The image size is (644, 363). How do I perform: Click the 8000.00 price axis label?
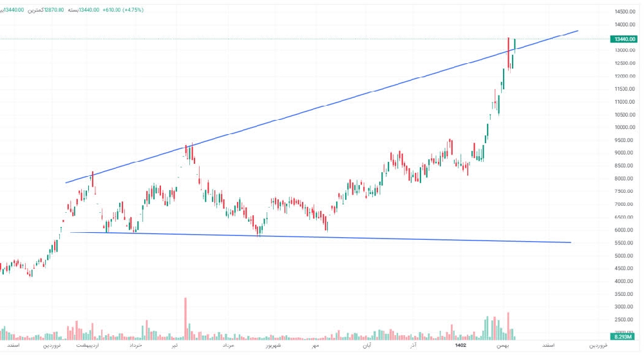click(x=625, y=179)
